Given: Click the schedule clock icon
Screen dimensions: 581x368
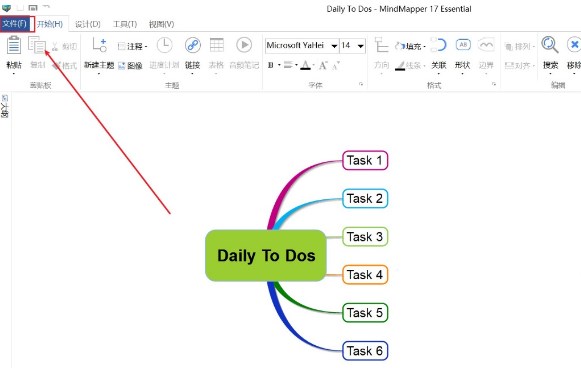Looking at the screenshot, I should (x=165, y=45).
